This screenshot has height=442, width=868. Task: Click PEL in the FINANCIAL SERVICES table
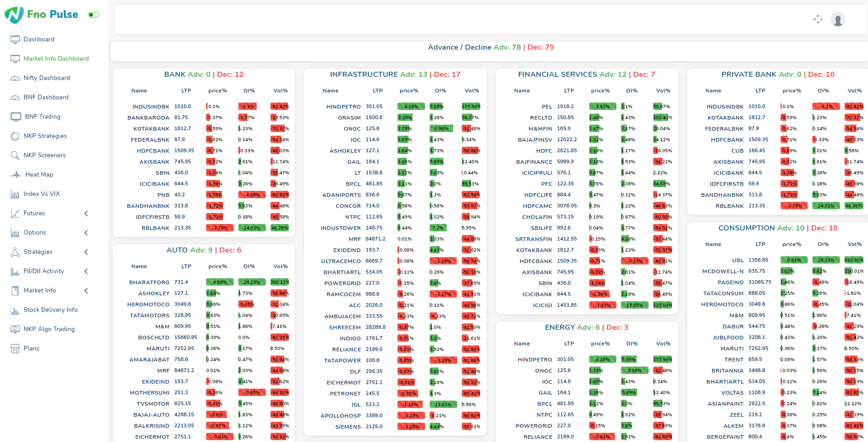[x=547, y=107]
